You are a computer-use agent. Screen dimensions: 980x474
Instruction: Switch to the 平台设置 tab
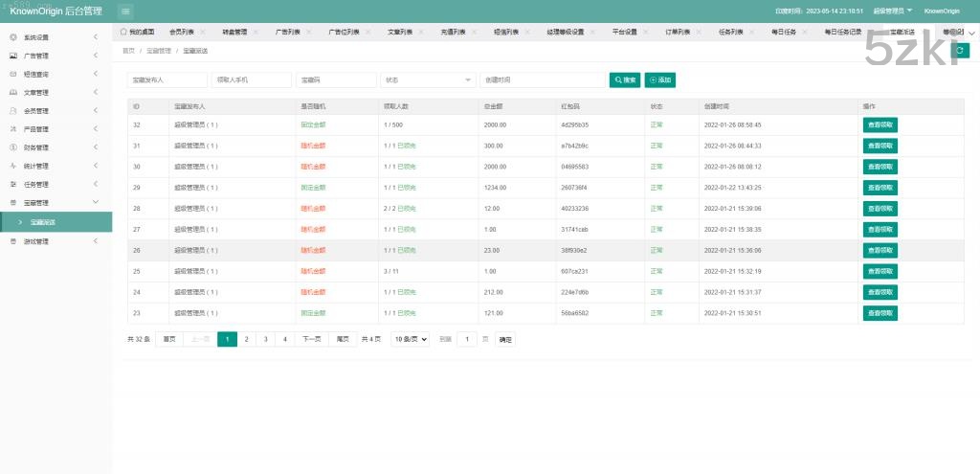[624, 32]
